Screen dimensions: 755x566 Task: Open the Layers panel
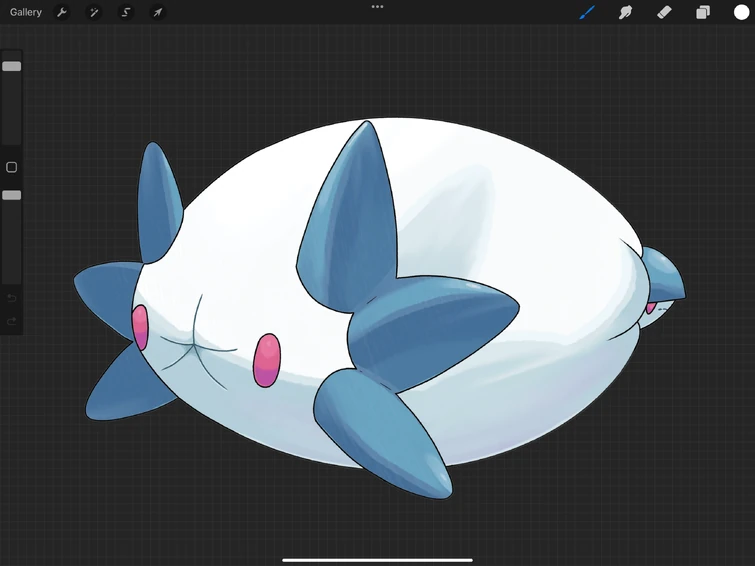click(x=703, y=12)
